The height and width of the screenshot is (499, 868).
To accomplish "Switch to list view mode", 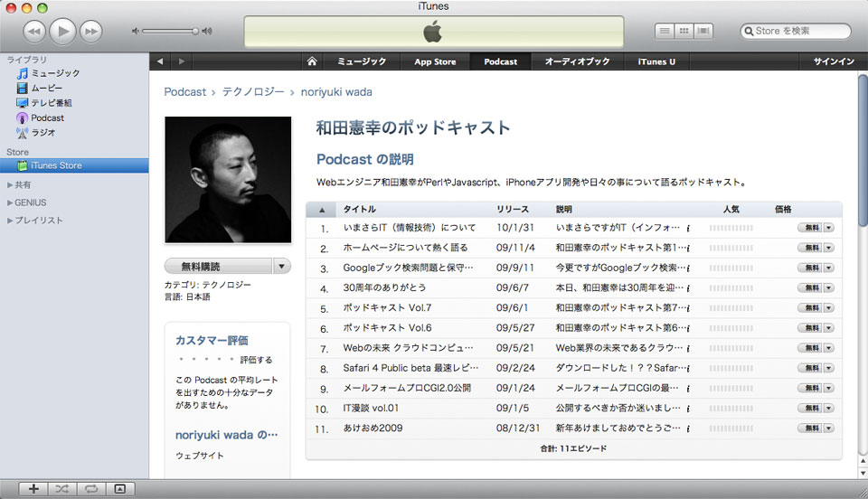I will (665, 31).
